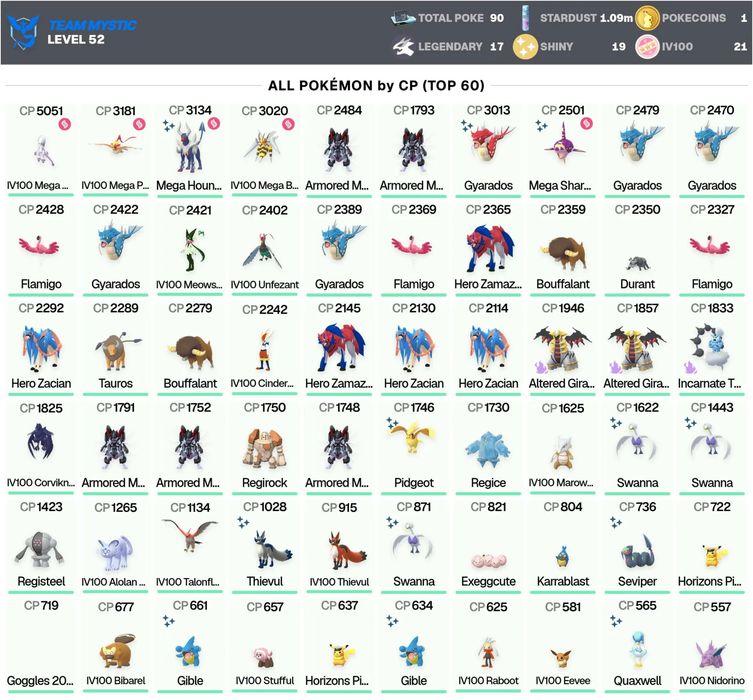This screenshot has height=700, width=753.
Task: Open the Karrablast CP 804 card
Action: [x=563, y=547]
